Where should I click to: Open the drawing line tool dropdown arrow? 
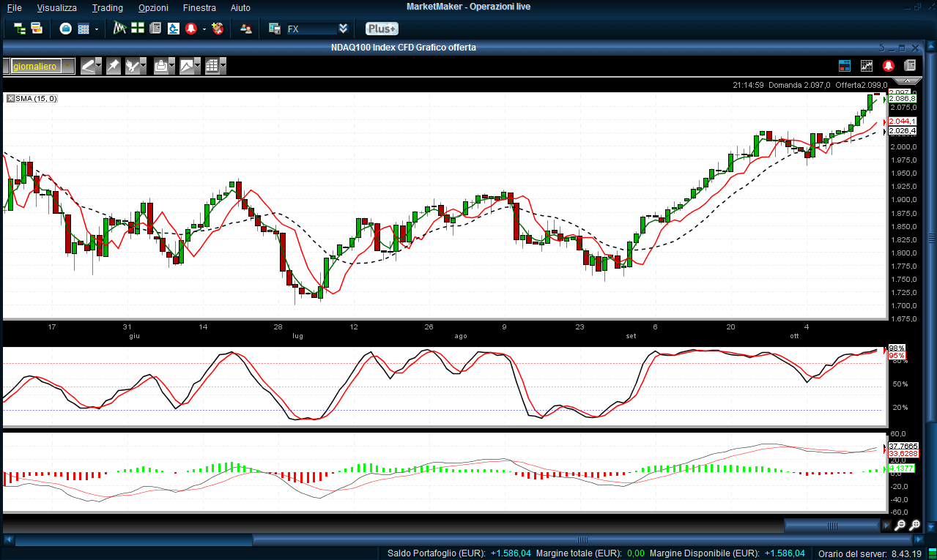pyautogui.click(x=97, y=66)
